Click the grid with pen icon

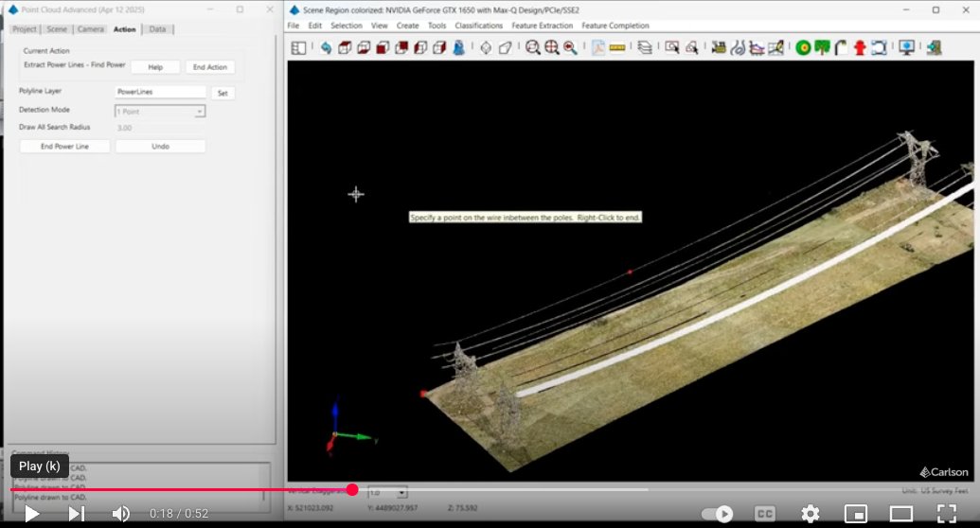pyautogui.click(x=775, y=47)
